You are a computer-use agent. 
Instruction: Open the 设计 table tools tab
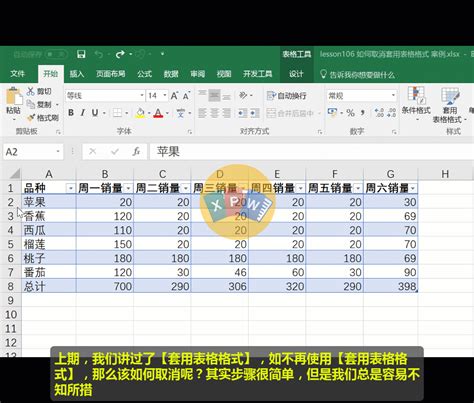[x=296, y=74]
